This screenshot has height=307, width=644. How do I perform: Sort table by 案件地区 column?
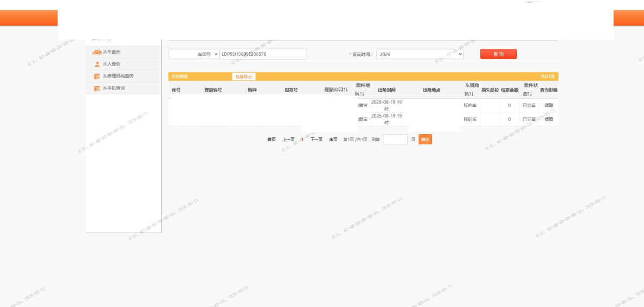click(362, 90)
